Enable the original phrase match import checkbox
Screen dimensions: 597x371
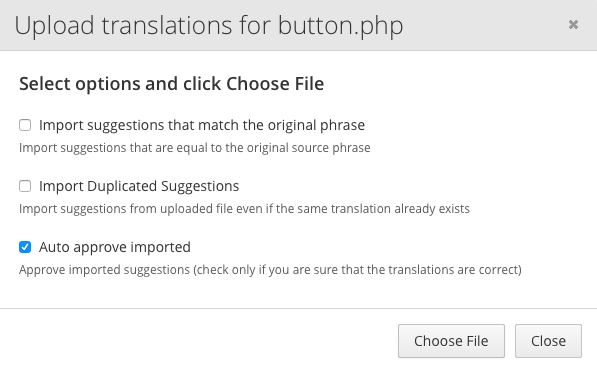coord(25,125)
